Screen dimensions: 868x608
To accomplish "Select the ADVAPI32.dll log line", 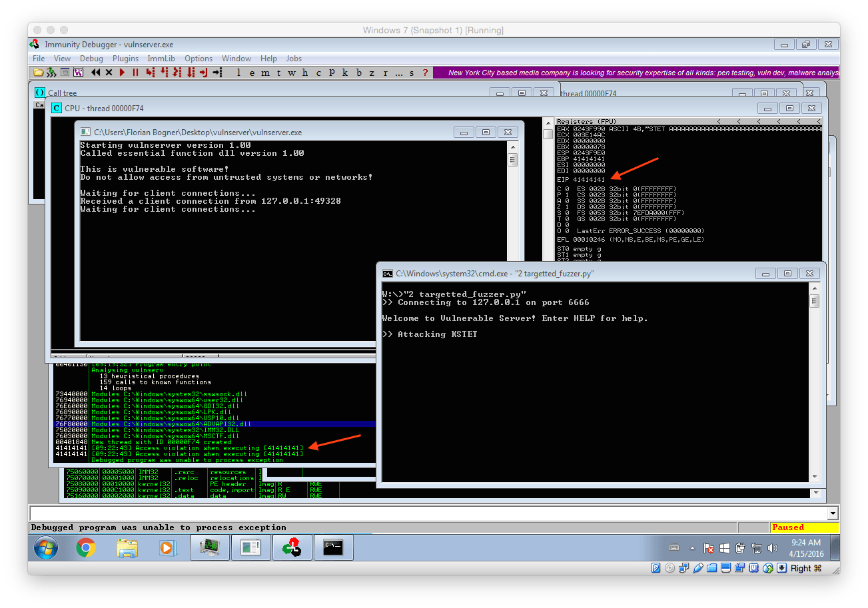I will pyautogui.click(x=215, y=424).
